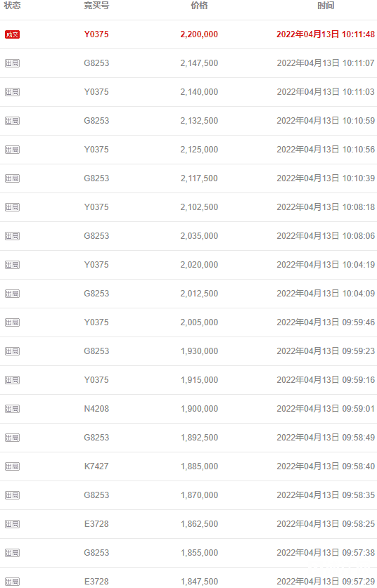Viewport: 377px width, 588px height.
Task: Click bidder E3728 at price 1,862,500
Action: (96, 524)
